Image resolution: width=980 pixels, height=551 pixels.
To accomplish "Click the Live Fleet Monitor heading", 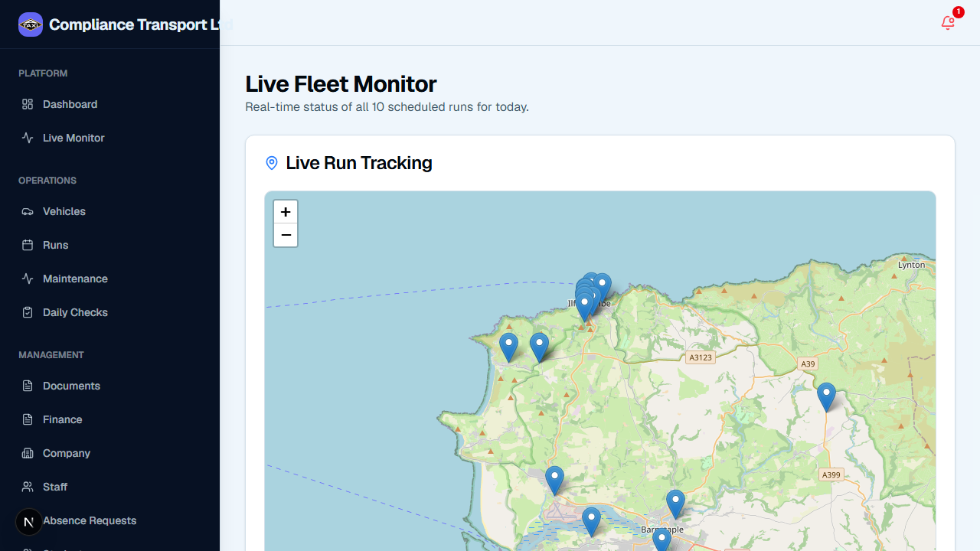I will (x=341, y=84).
